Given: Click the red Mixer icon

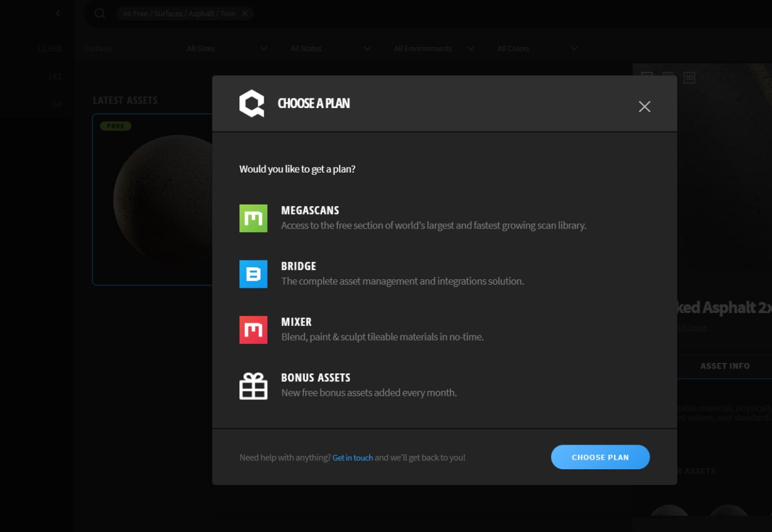Looking at the screenshot, I should (x=253, y=330).
